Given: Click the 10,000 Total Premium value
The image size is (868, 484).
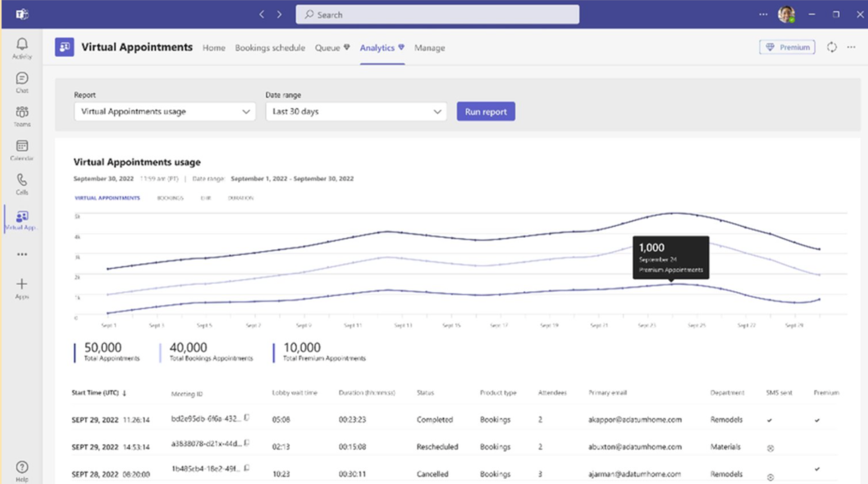Looking at the screenshot, I should click(x=302, y=347).
